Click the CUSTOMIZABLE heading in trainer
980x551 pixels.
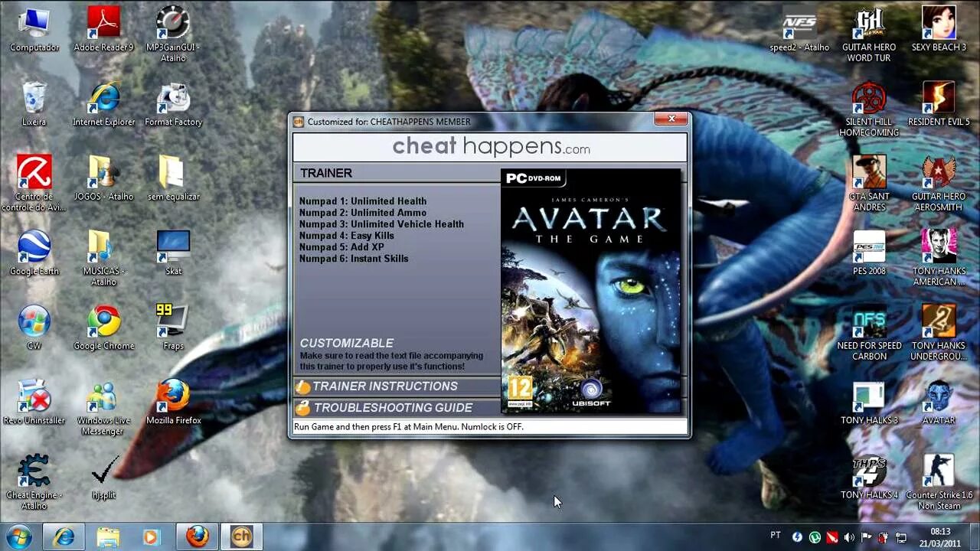click(x=347, y=343)
